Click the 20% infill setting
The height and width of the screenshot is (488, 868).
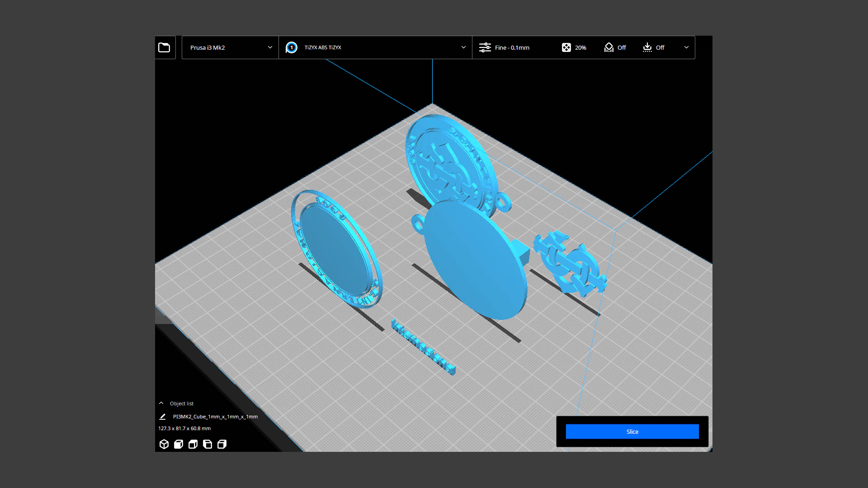(x=574, y=47)
